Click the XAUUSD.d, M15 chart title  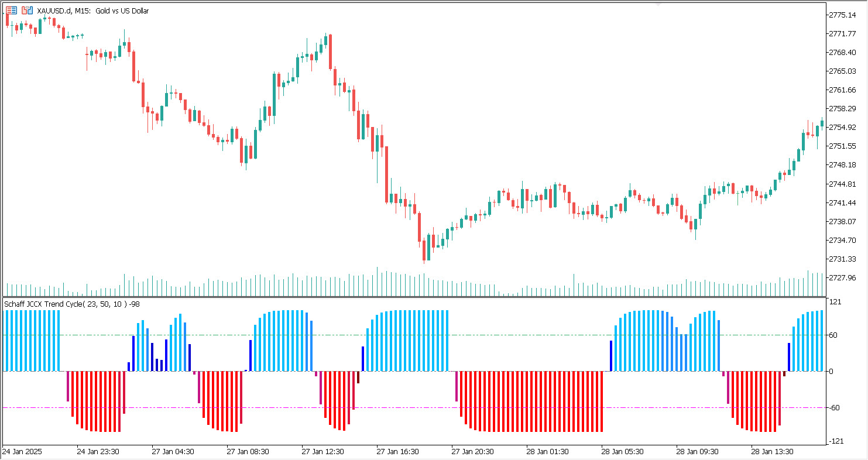pos(92,11)
